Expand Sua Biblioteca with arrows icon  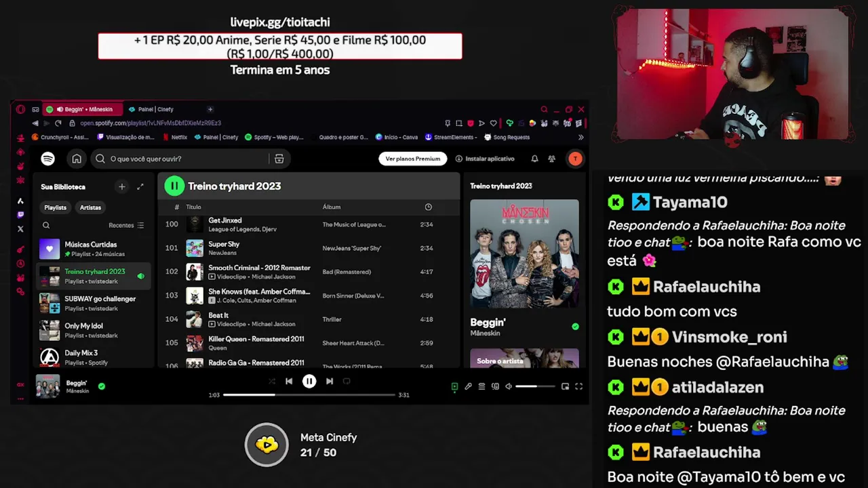click(x=140, y=186)
